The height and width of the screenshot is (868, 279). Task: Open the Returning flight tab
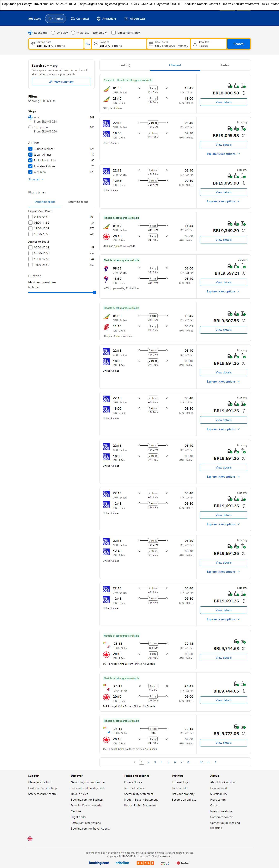tap(78, 202)
